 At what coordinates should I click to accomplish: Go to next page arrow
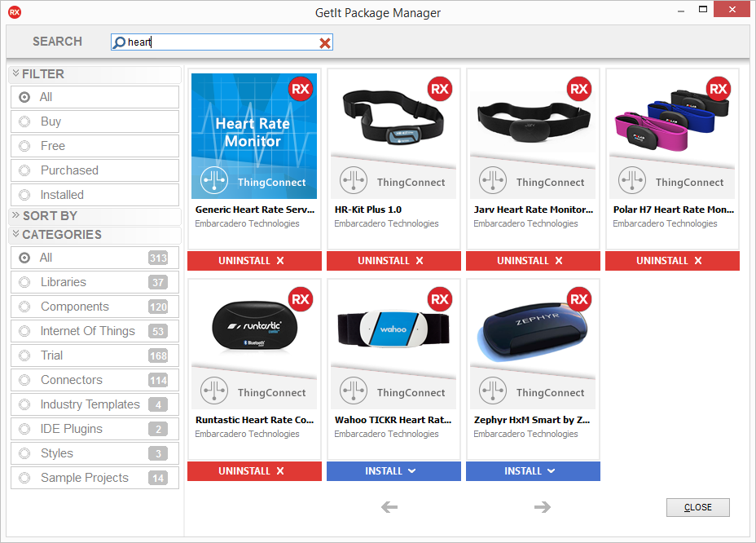(542, 507)
